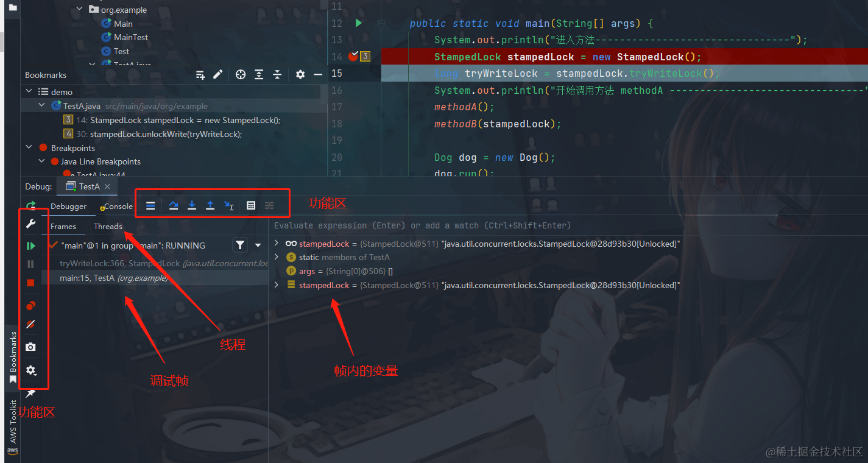Rerun TestA with the green rerun icon
The height and width of the screenshot is (463, 868).
click(x=31, y=206)
